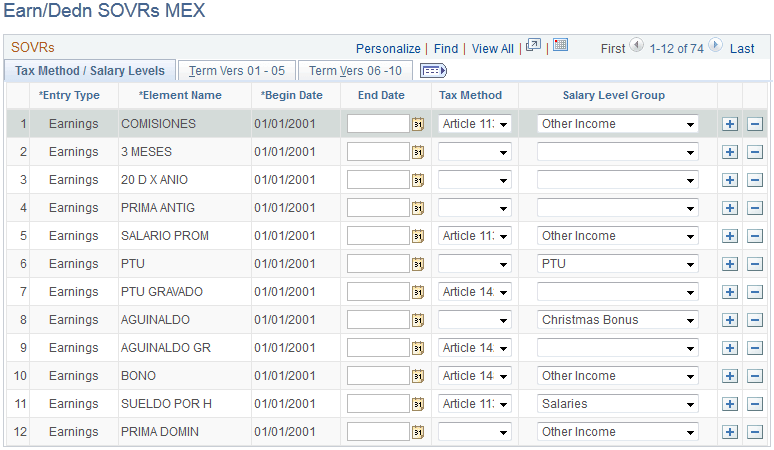Open Tax Method dropdown for SALARIO PROM

[474, 236]
